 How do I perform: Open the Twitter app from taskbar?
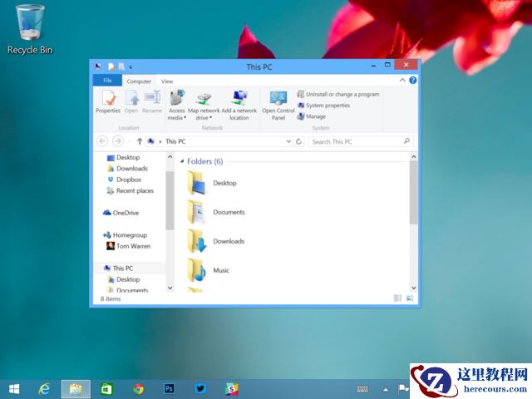[x=200, y=389]
